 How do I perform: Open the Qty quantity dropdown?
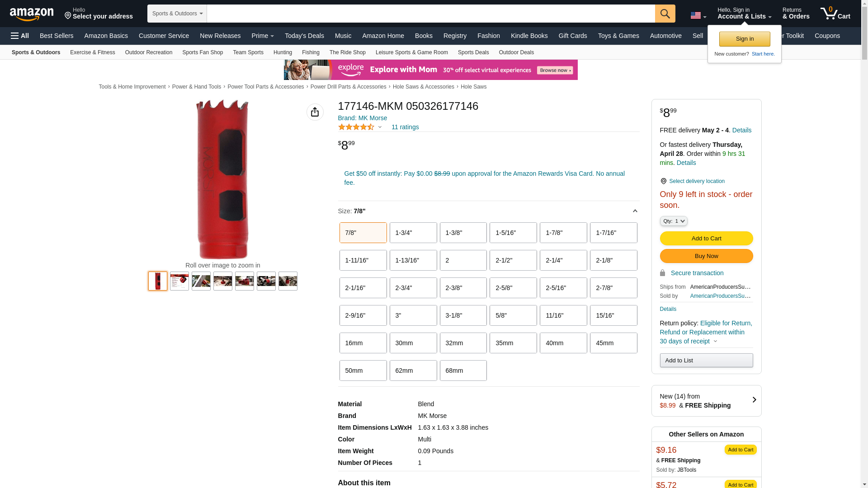(674, 221)
